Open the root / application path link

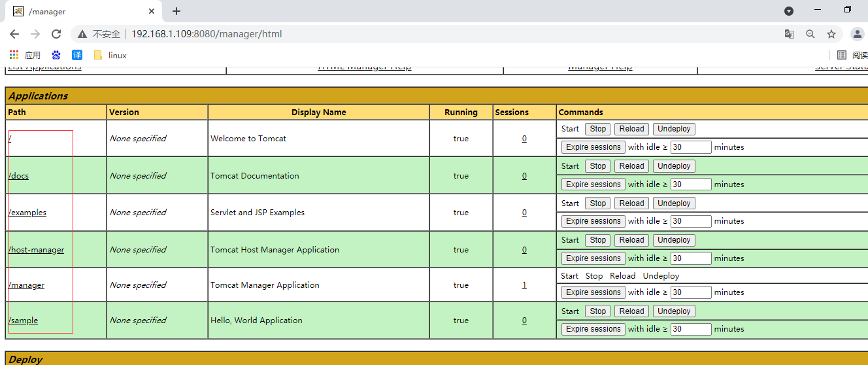coord(10,139)
